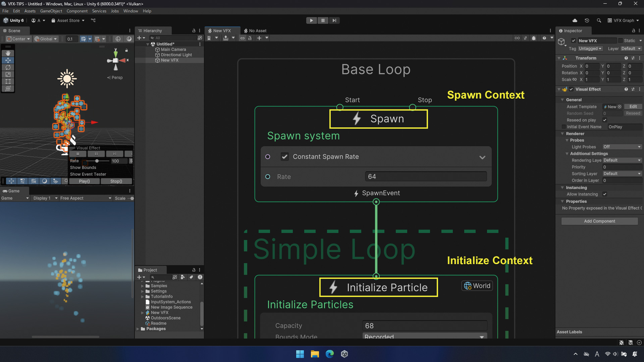This screenshot has height=362, width=644.
Task: Uncheck Allow Instancing option
Action: coord(605,194)
